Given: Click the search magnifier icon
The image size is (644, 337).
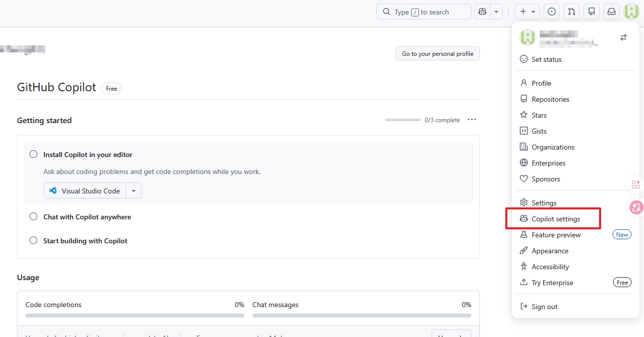Looking at the screenshot, I should [387, 12].
